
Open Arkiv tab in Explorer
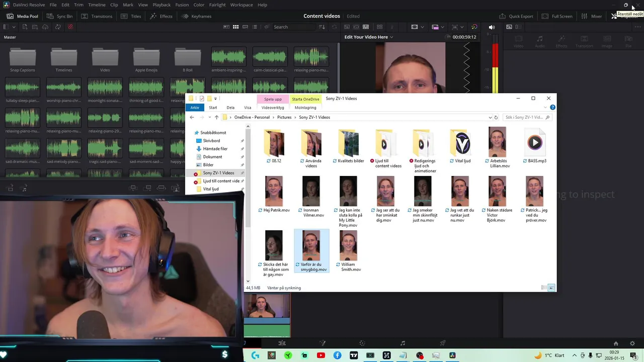pos(195,108)
